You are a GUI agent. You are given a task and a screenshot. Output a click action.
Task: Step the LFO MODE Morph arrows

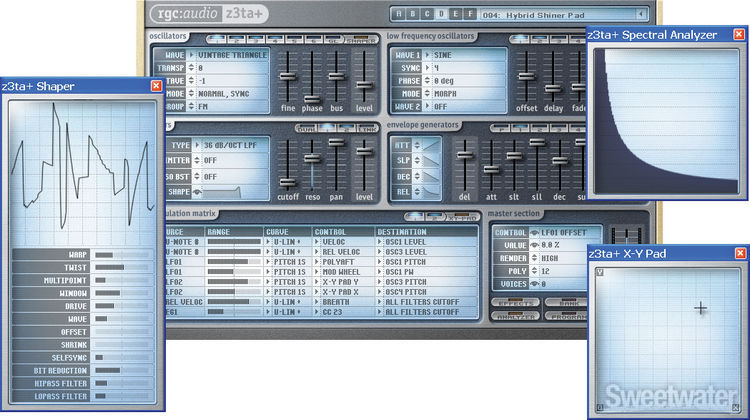click(x=427, y=94)
